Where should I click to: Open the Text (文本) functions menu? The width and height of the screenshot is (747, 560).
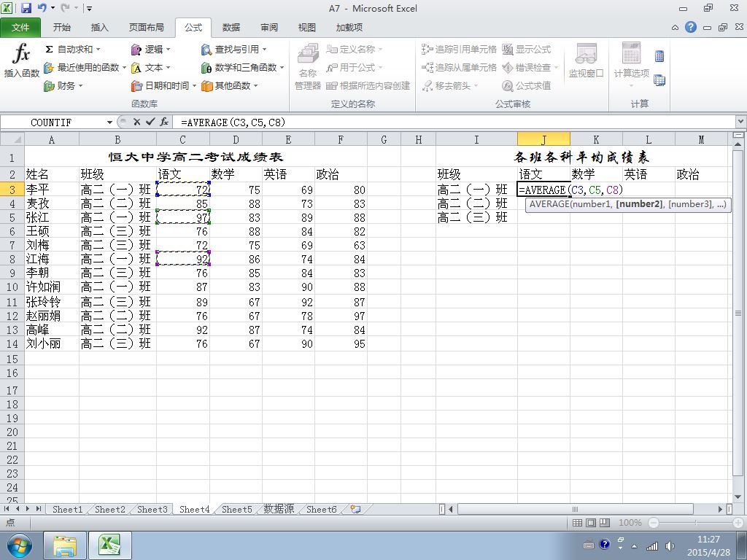coord(150,68)
